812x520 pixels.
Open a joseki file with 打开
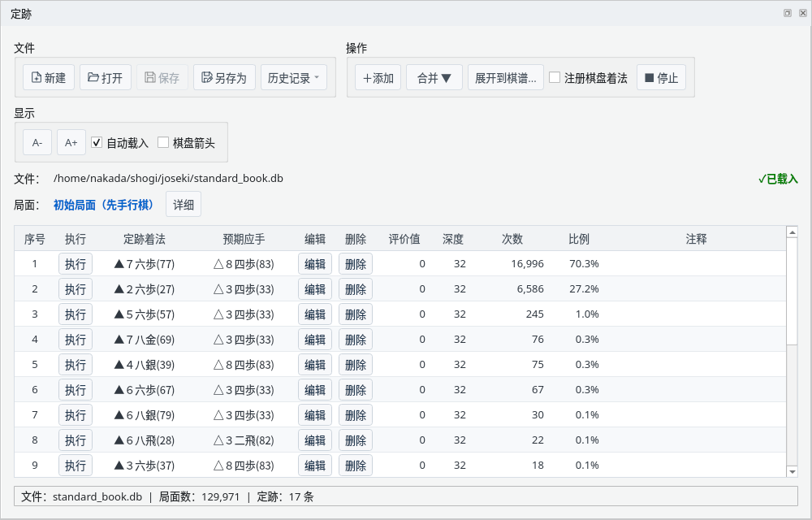(105, 78)
